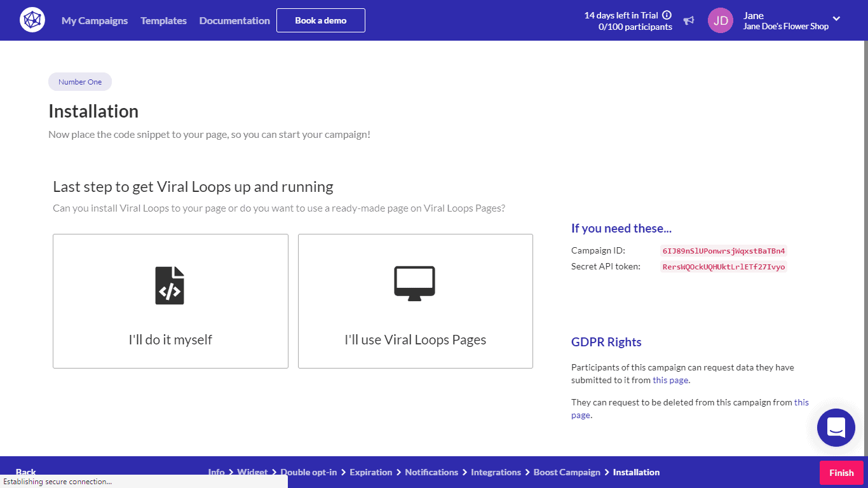Open the chat support bubble
The width and height of the screenshot is (868, 488).
click(x=836, y=428)
